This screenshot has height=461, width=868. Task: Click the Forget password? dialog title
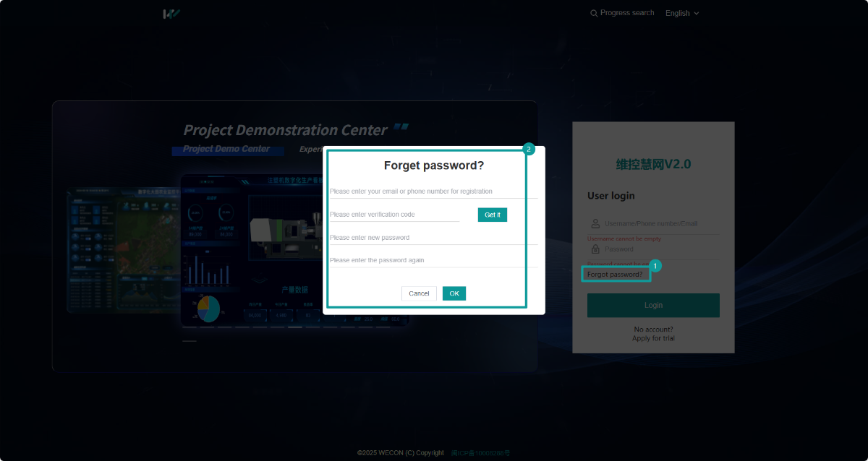tap(434, 165)
